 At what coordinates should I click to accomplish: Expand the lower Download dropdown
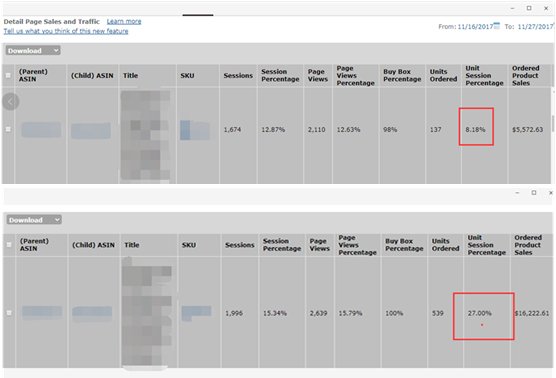34,220
